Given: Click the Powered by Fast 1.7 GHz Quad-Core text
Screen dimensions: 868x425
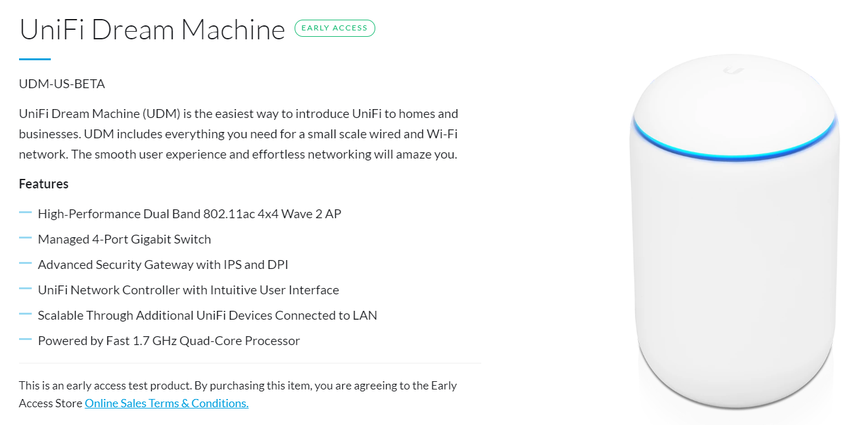Looking at the screenshot, I should tap(169, 341).
